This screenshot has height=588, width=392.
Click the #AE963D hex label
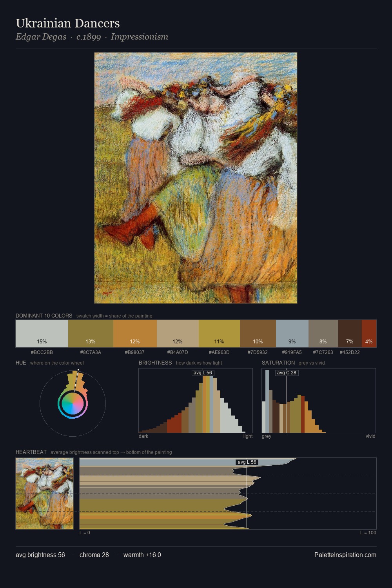[219, 352]
